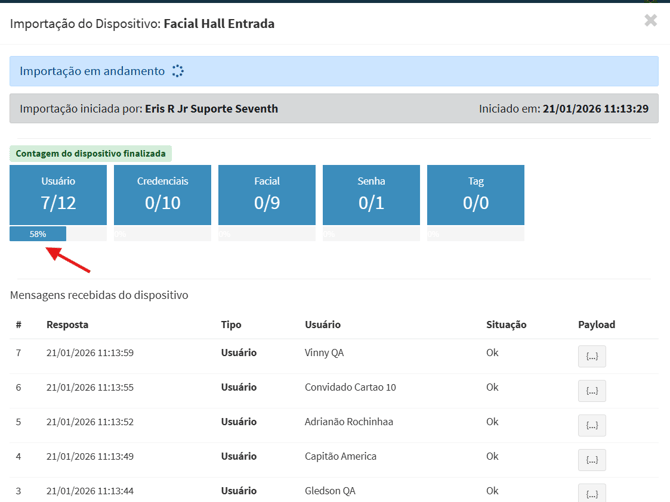This screenshot has width=670, height=502.
Task: Close the import dialog with the X
Action: click(651, 20)
